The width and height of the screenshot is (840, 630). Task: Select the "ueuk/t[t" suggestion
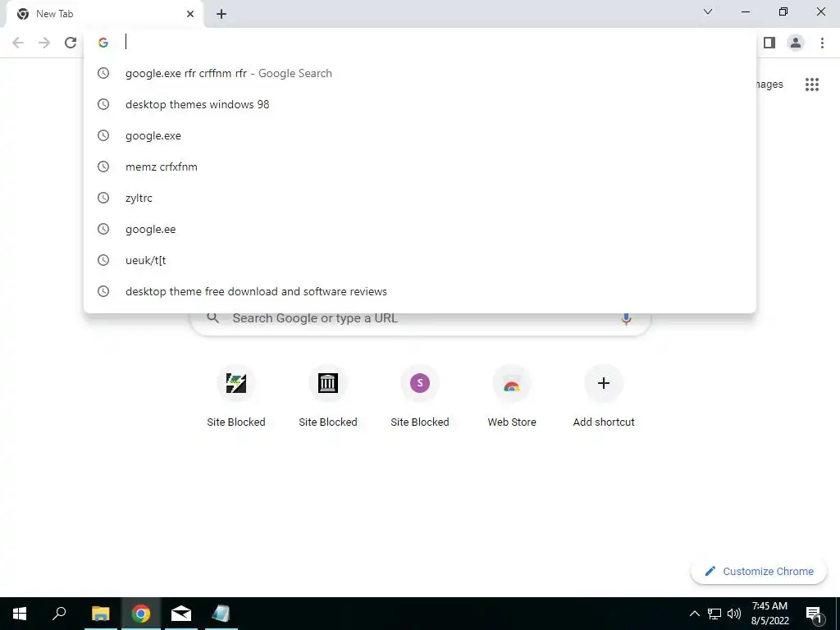420,260
